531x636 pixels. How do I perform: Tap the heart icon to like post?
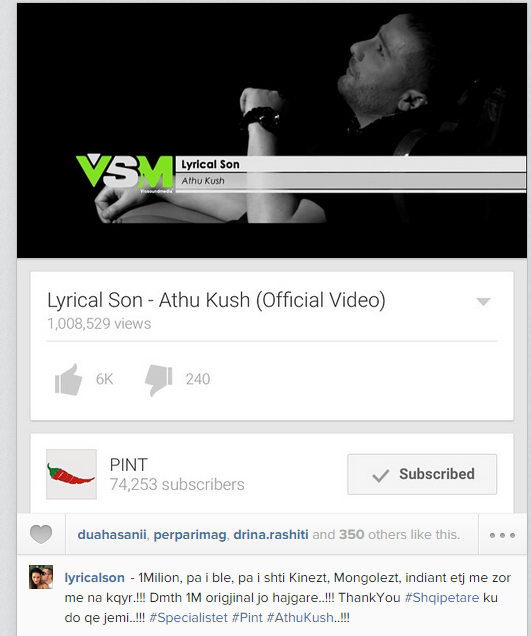click(41, 534)
